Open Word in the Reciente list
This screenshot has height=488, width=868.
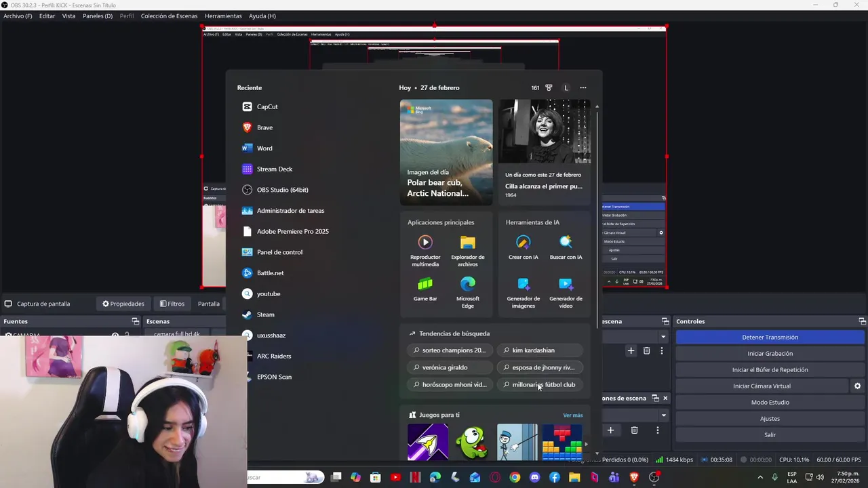point(257,148)
